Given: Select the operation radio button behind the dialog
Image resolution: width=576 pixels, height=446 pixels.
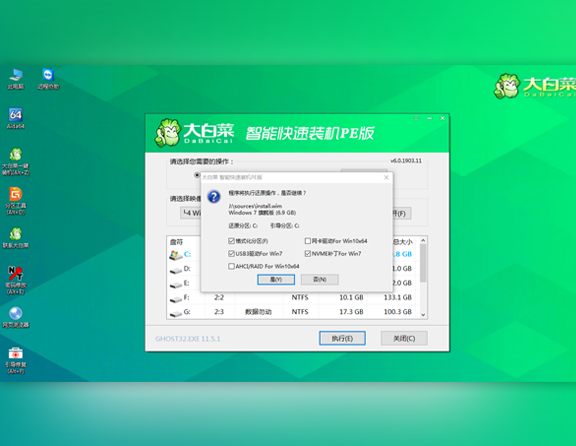Looking at the screenshot, I should (x=197, y=175).
